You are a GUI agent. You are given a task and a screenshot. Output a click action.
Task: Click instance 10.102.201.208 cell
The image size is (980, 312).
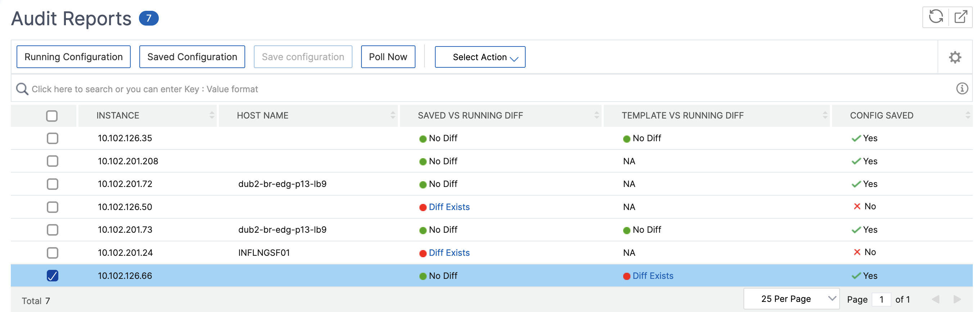click(128, 161)
